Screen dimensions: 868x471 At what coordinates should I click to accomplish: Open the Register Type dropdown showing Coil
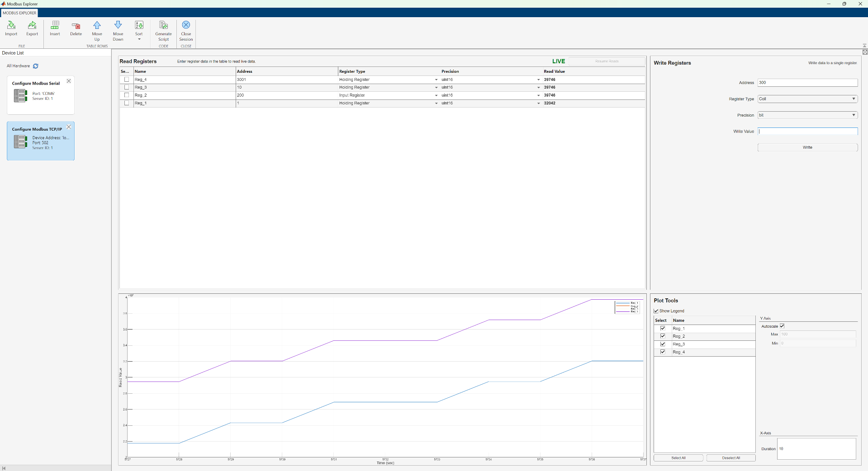pyautogui.click(x=854, y=99)
